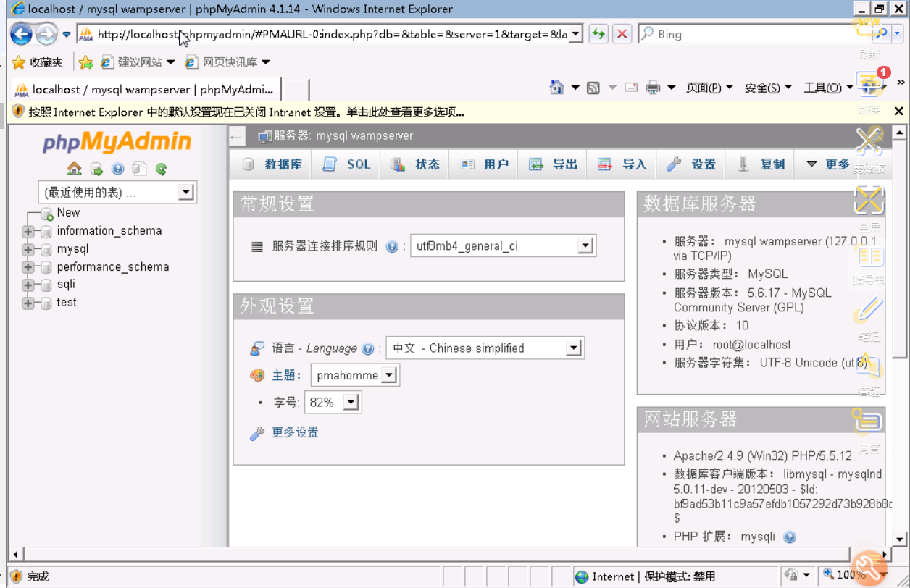Go to the 导出 tab
This screenshot has width=910, height=588.
tap(554, 164)
